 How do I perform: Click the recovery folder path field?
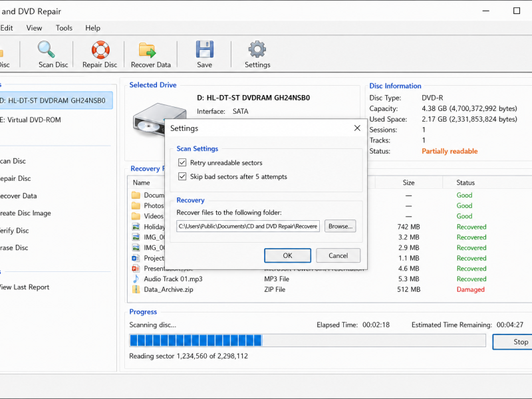[x=248, y=226]
